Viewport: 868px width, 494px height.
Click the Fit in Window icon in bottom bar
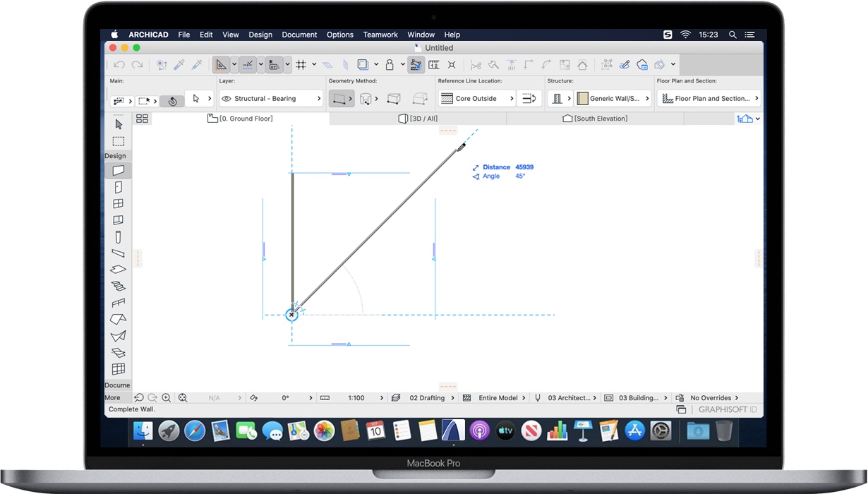click(182, 397)
